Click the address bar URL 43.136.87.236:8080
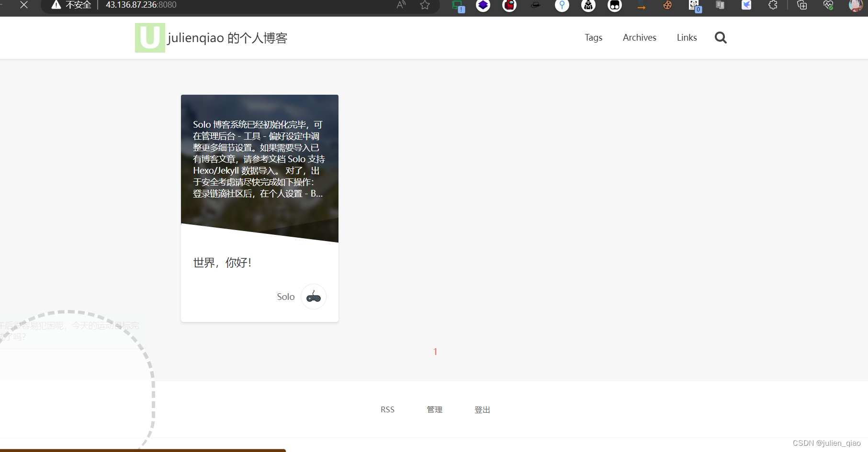This screenshot has width=868, height=452. tap(141, 5)
